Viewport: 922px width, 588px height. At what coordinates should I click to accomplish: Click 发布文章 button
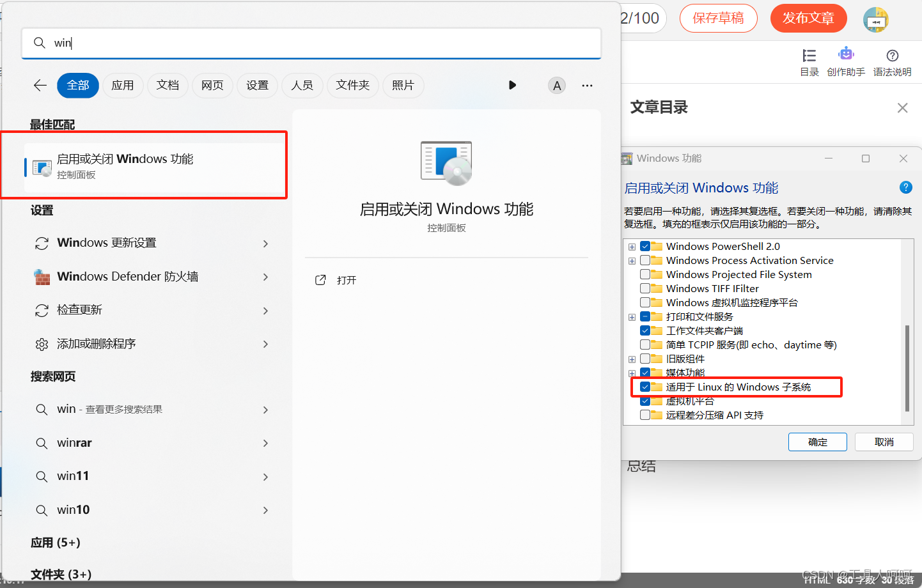pos(809,18)
